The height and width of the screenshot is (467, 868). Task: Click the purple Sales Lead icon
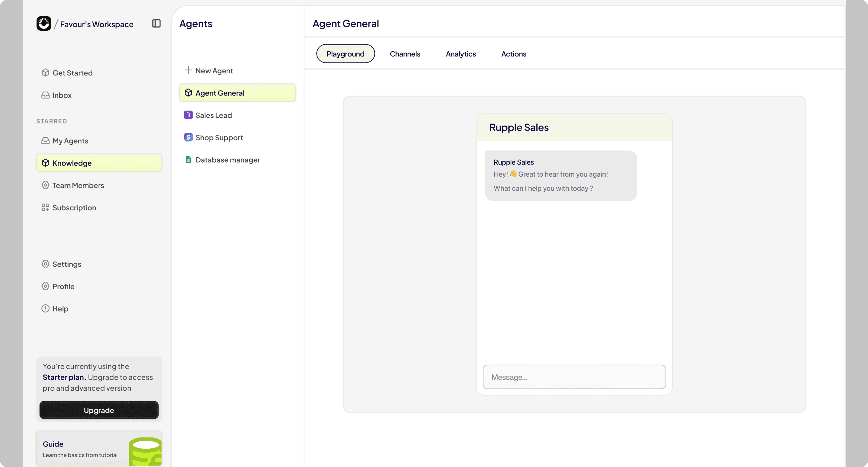(188, 115)
